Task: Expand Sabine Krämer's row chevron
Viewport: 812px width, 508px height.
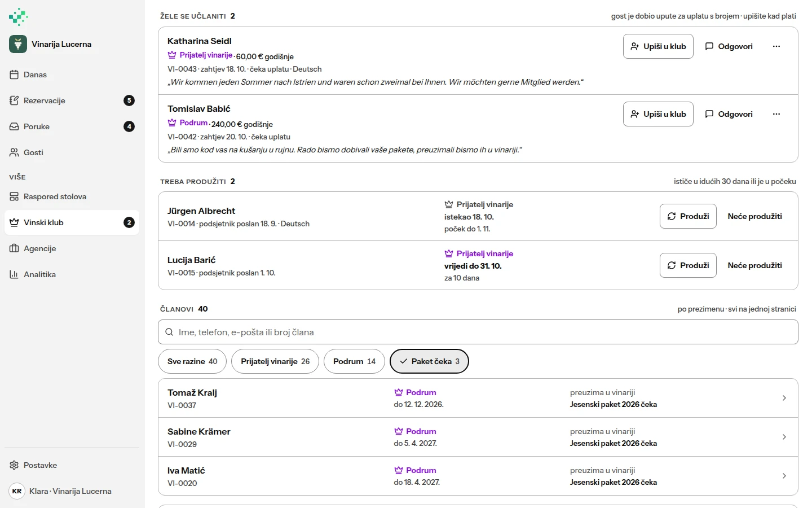Action: [784, 437]
